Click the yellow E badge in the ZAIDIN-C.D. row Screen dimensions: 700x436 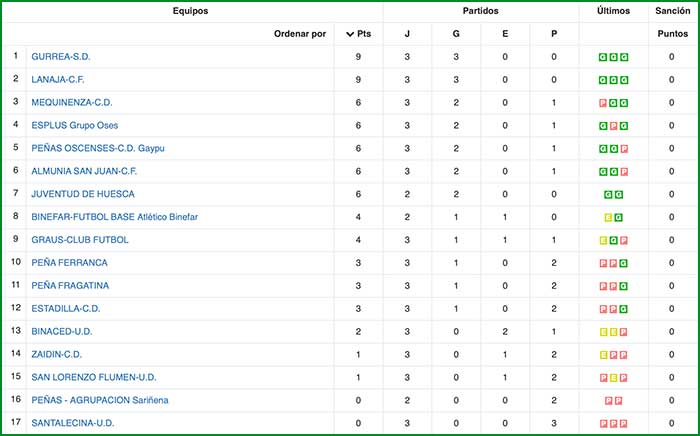603,355
